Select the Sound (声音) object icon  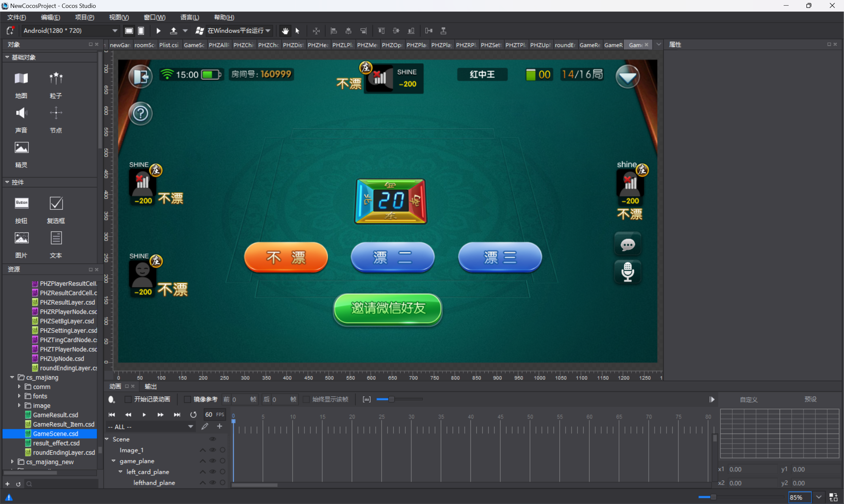[21, 113]
